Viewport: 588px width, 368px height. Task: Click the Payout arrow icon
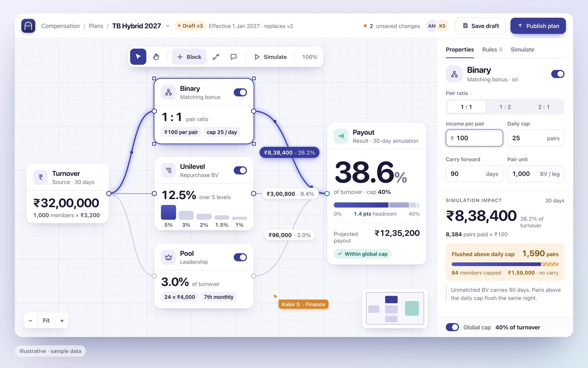(x=341, y=136)
